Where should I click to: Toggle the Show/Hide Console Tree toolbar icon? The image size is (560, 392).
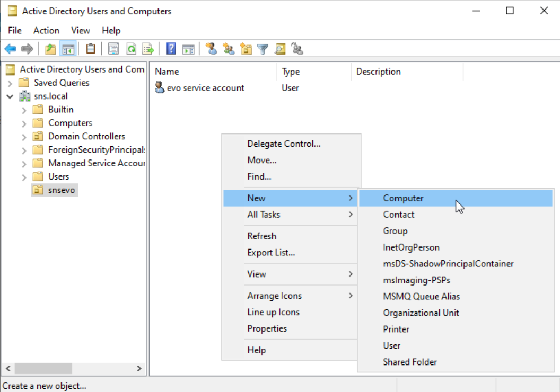[x=68, y=49]
